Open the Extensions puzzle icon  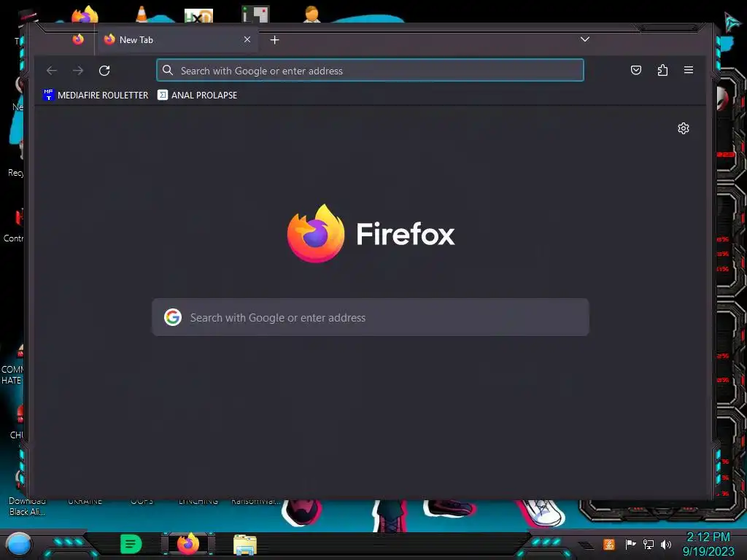[662, 71]
